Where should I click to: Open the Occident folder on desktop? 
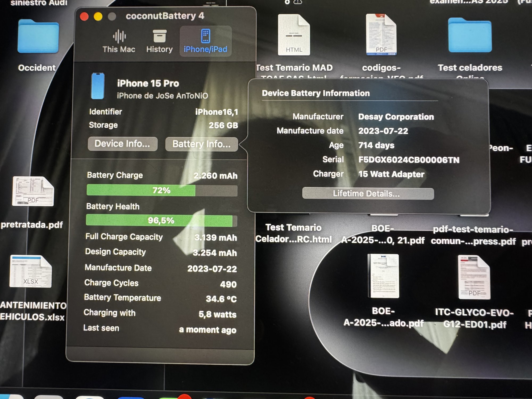tap(38, 36)
